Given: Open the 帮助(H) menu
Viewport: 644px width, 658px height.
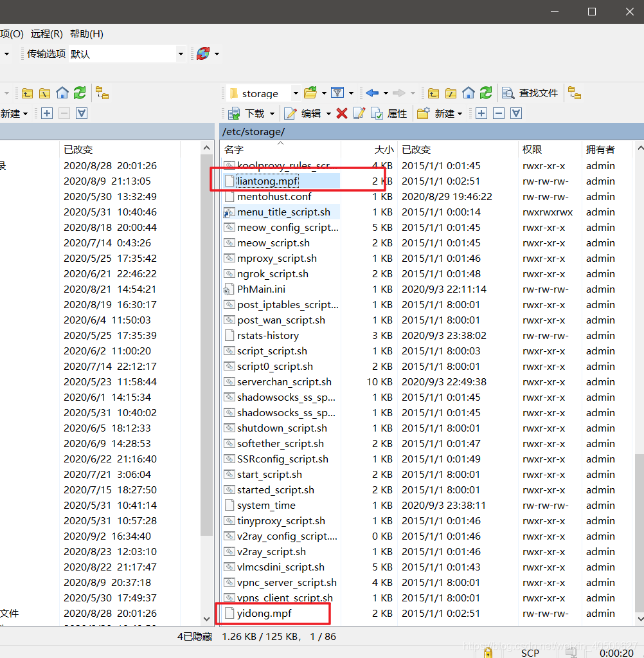Looking at the screenshot, I should click(86, 34).
